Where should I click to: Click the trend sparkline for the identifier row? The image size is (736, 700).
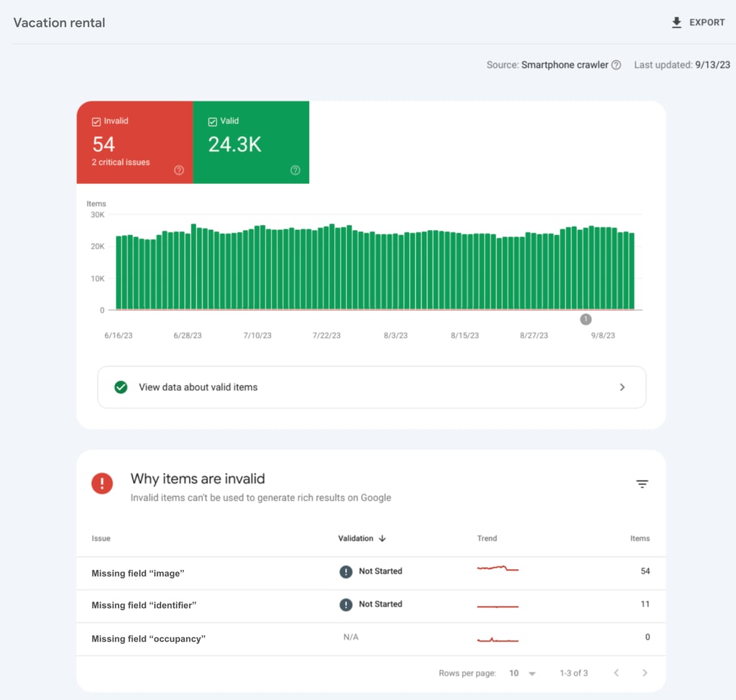(497, 607)
